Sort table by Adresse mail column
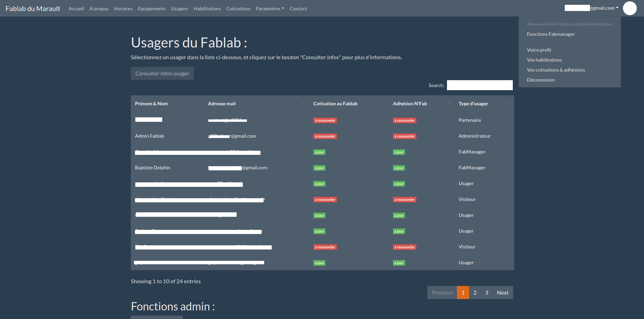 coord(257,104)
